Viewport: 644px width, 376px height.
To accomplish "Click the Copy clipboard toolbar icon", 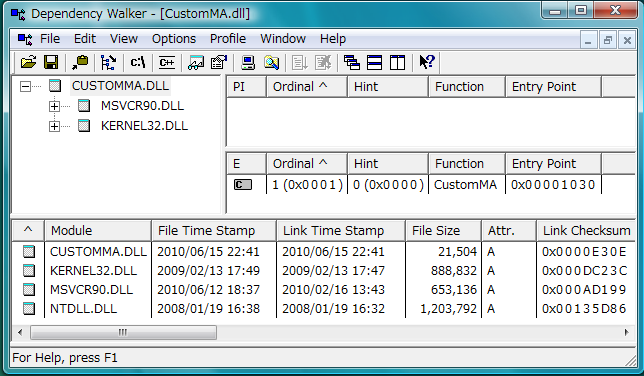I will click(x=80, y=62).
